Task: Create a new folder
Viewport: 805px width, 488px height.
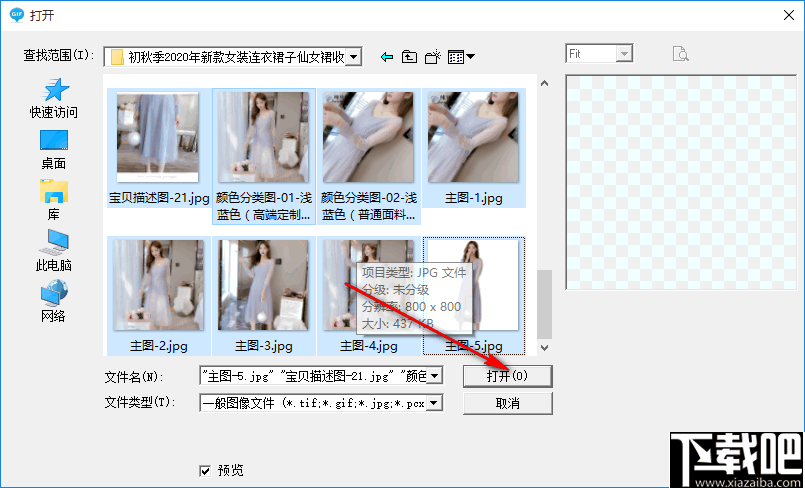Action: click(x=433, y=57)
